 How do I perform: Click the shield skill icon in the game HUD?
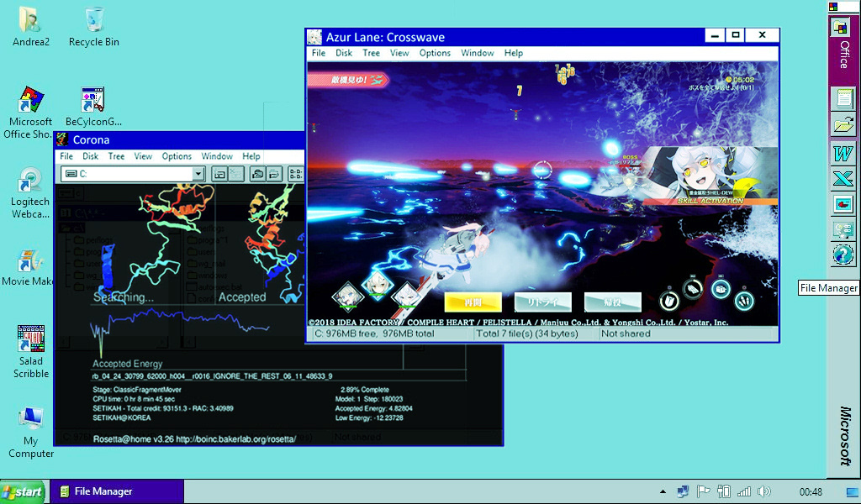(669, 300)
